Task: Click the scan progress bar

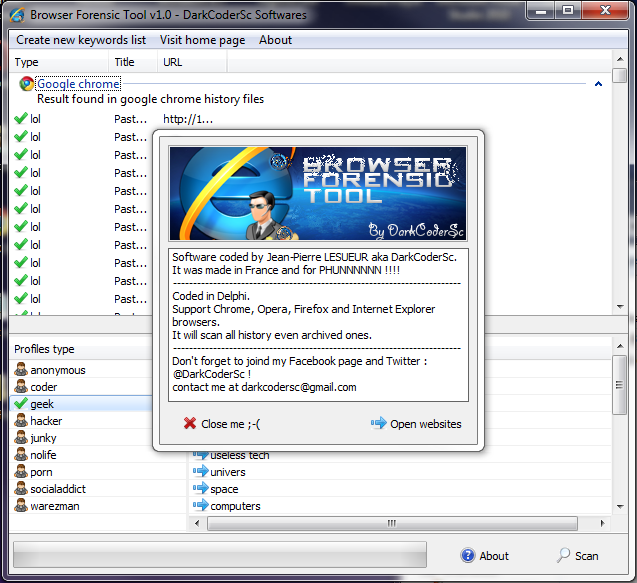Action: point(220,555)
